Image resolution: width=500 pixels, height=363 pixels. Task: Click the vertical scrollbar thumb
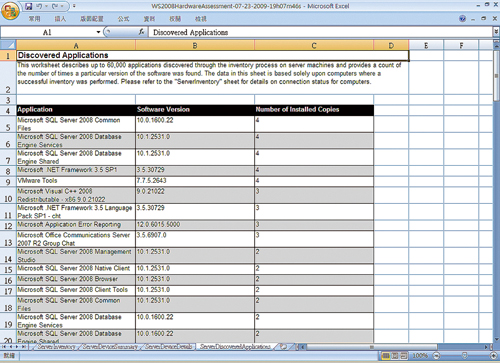(496, 76)
